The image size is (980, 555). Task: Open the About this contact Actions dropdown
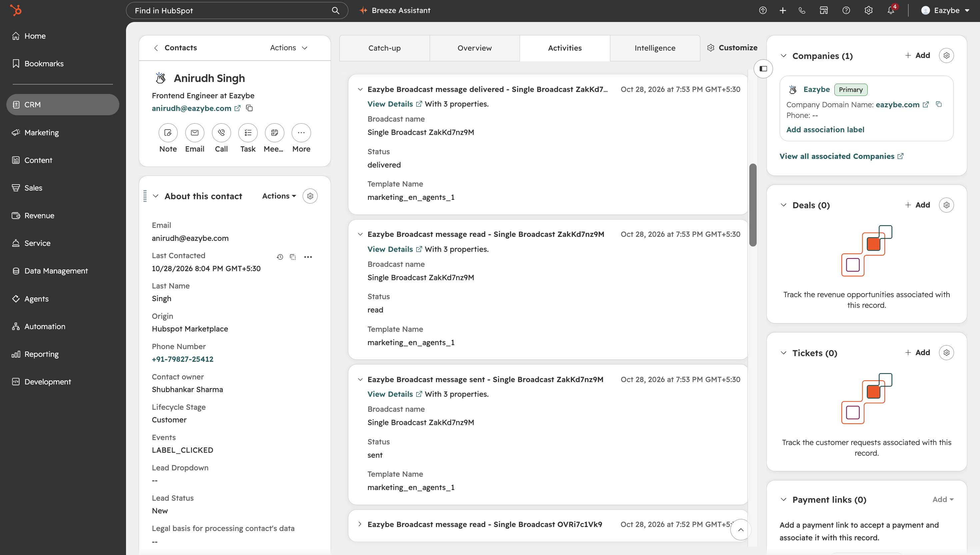[x=279, y=196]
